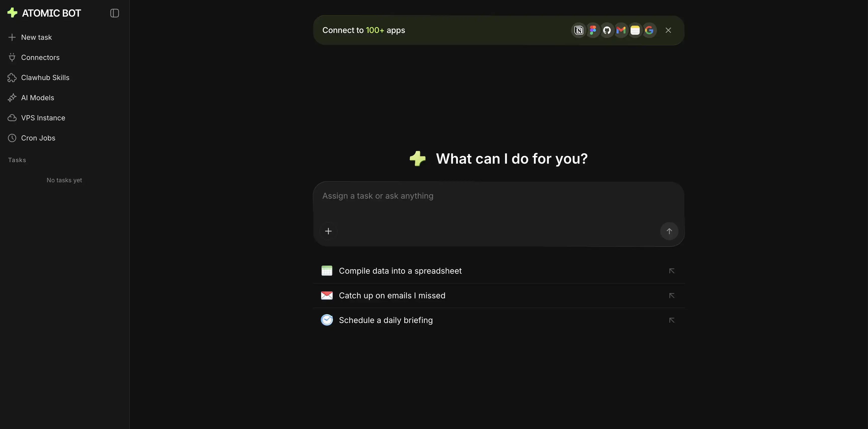This screenshot has width=868, height=429.
Task: Click the Figma icon in the connect banner
Action: 593,30
